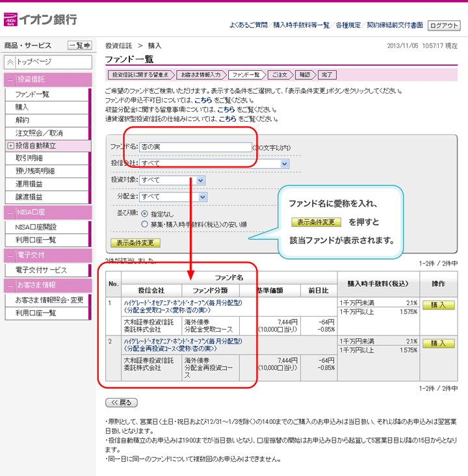This screenshot has width=468, height=476.
Task: Collapse the NISA口座 sidebar section
Action: click(x=10, y=213)
